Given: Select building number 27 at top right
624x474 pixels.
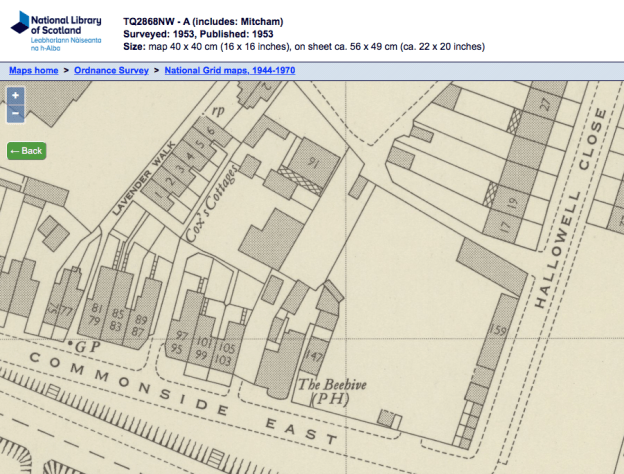Looking at the screenshot, I should point(545,103).
